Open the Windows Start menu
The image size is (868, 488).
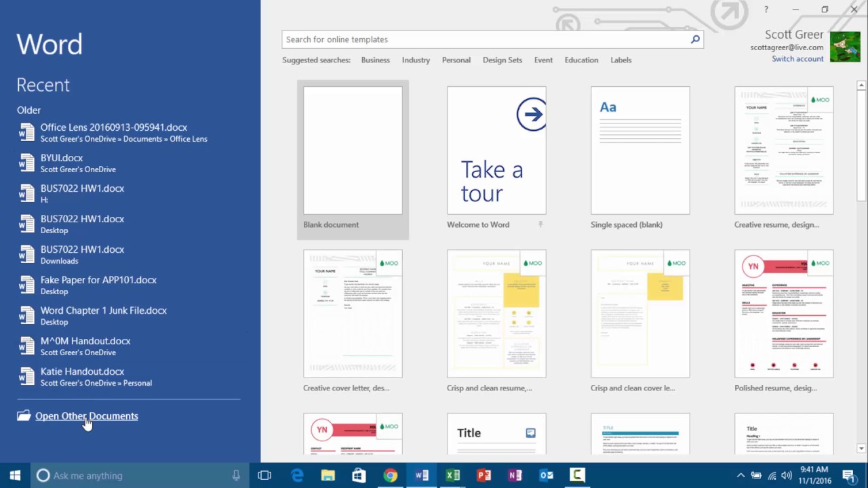(15, 475)
